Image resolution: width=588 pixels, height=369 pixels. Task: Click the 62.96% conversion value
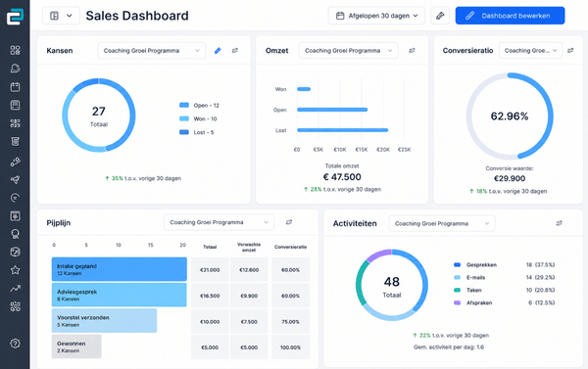click(x=510, y=116)
